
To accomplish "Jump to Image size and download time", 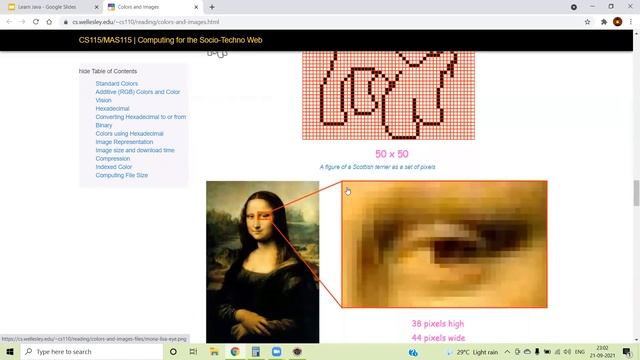I will 135,150.
